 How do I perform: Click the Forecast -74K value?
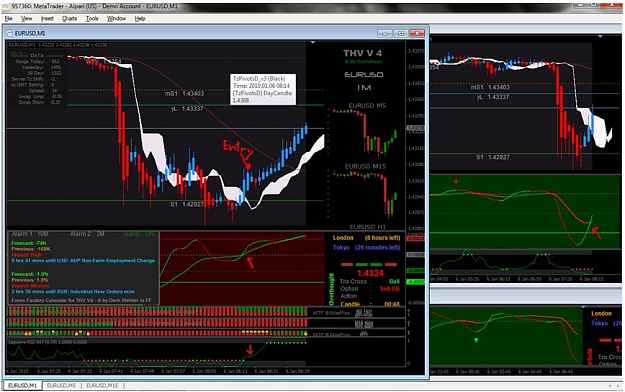(29, 243)
